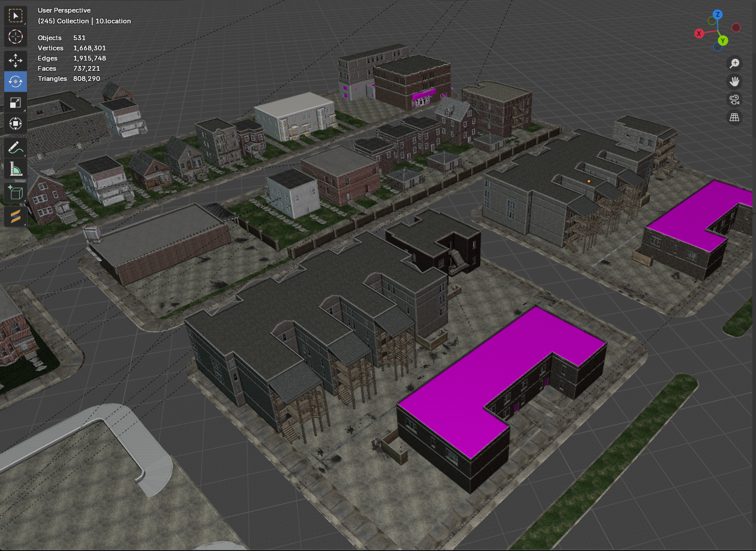The image size is (756, 551).
Task: Switch to the Scale tool
Action: (16, 103)
